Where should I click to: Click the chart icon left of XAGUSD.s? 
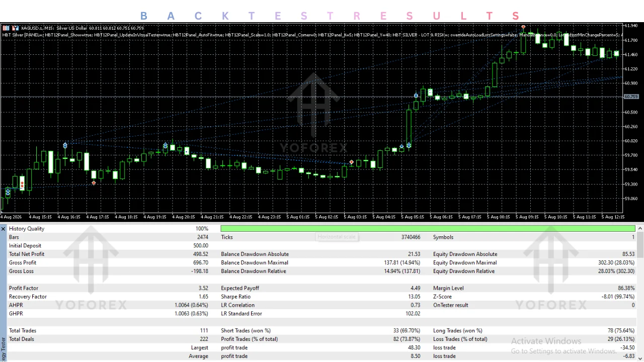tap(16, 28)
